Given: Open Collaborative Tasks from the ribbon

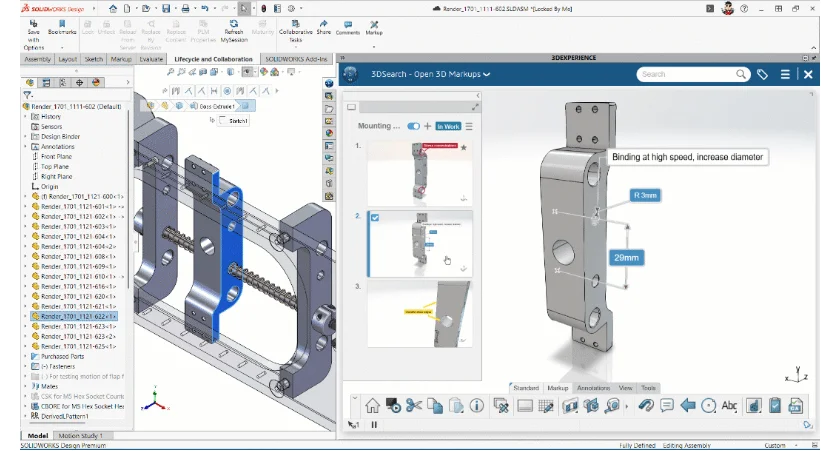Looking at the screenshot, I should [x=296, y=24].
